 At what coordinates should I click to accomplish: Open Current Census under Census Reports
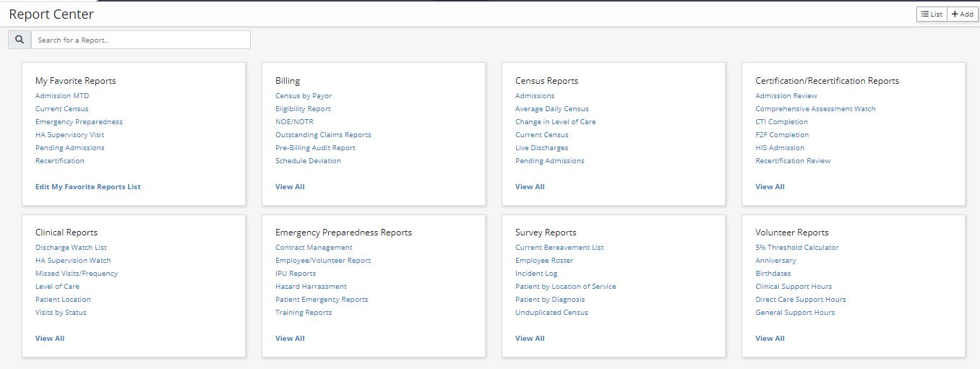pos(542,135)
